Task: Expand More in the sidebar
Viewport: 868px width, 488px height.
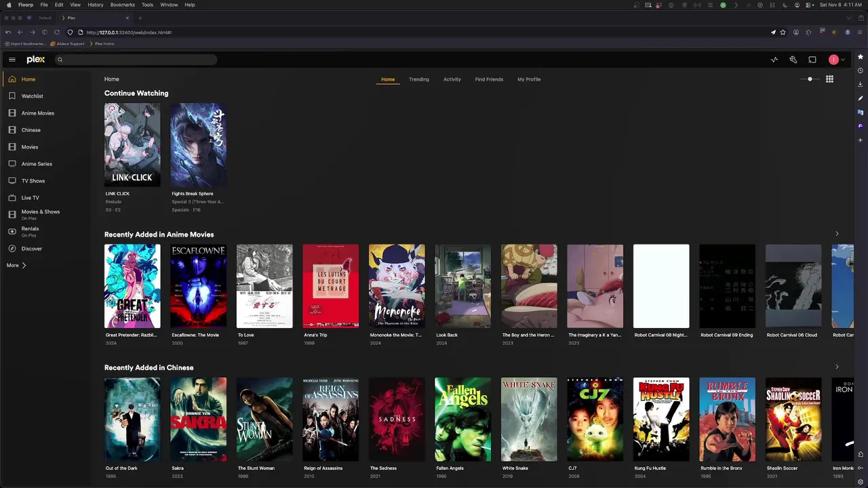Action: click(16, 266)
